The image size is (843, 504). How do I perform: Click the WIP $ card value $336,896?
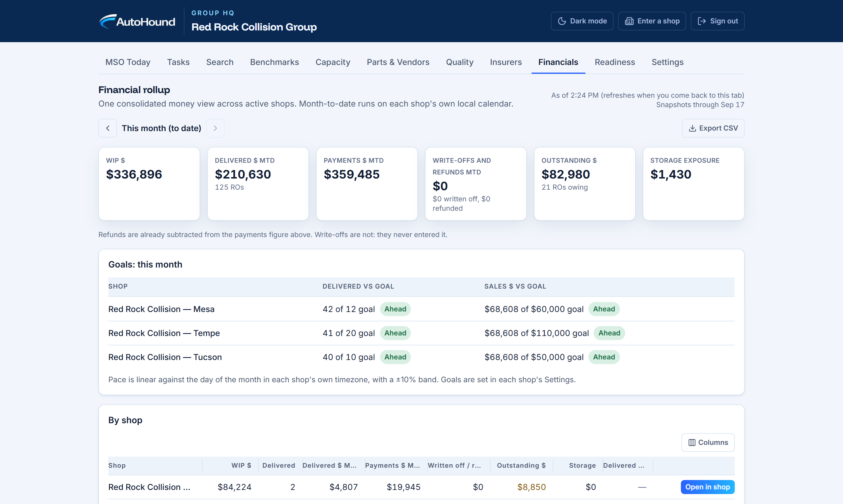(134, 174)
